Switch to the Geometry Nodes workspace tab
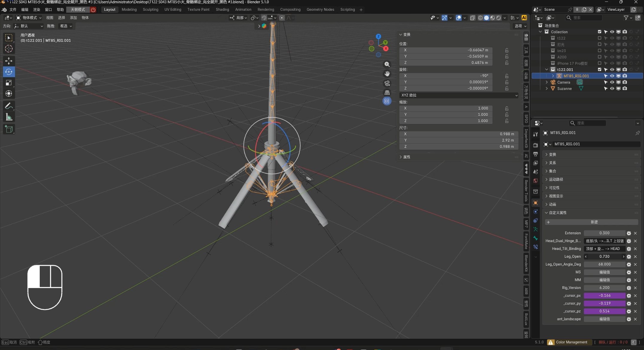Viewport: 644px width, 350px height. tap(320, 10)
